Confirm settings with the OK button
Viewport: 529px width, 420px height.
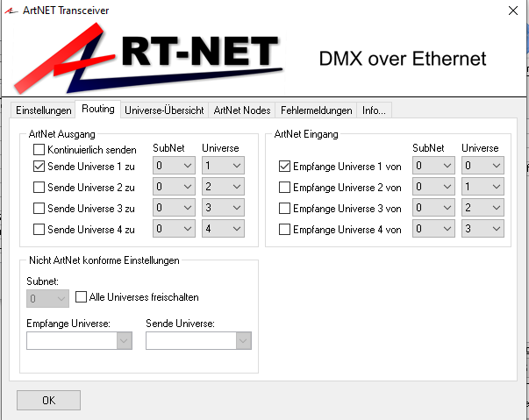click(x=48, y=400)
